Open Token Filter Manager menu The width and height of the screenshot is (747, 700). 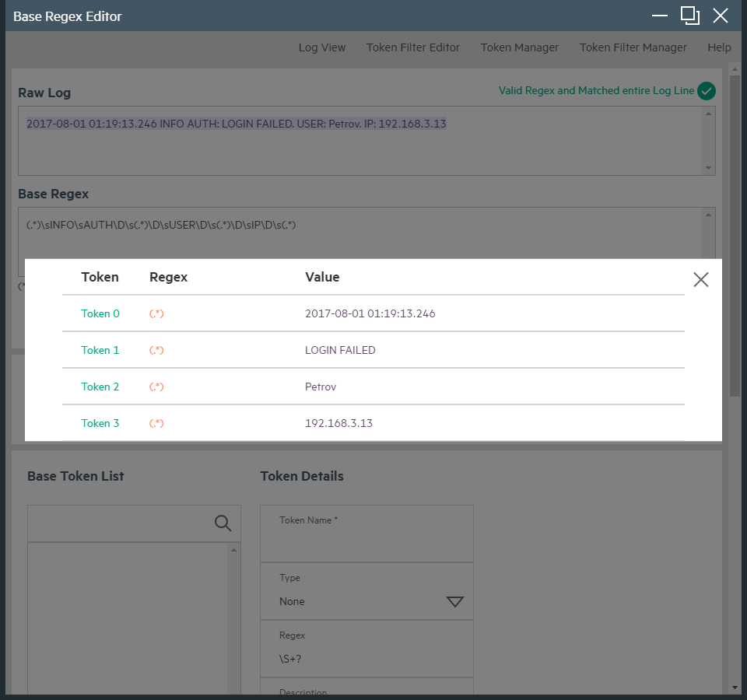pos(633,47)
